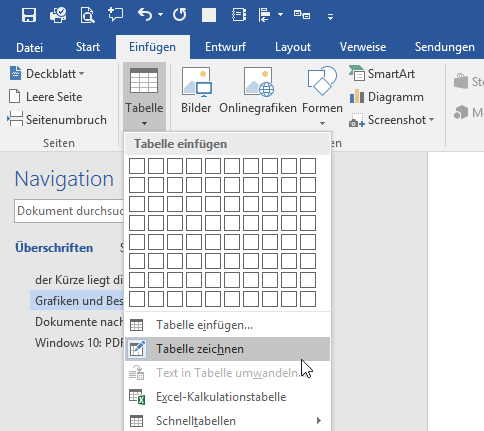The width and height of the screenshot is (484, 431).
Task: Expand the Formen dropdown arrow
Action: 322,124
